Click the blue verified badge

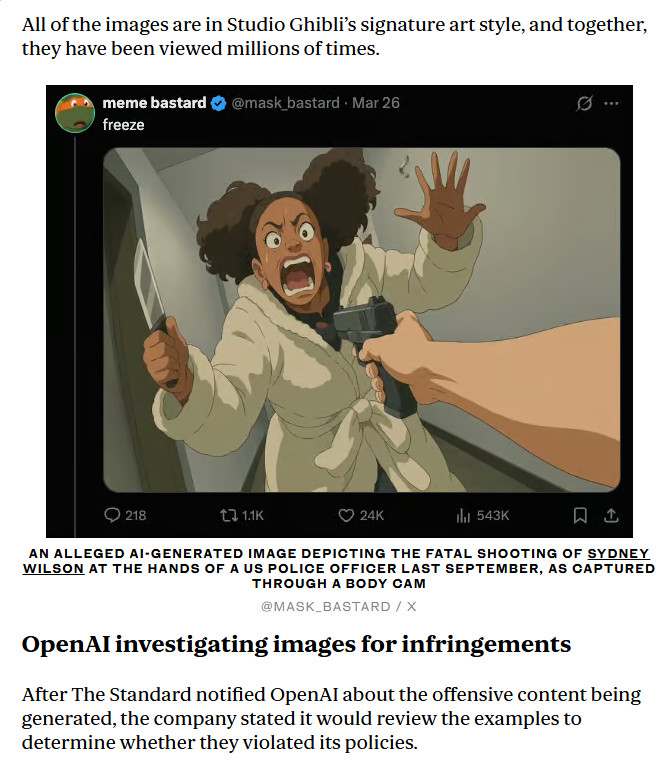coord(218,103)
